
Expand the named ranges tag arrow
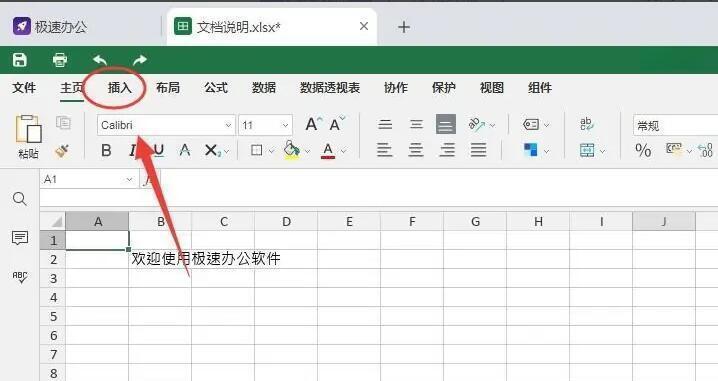click(546, 125)
